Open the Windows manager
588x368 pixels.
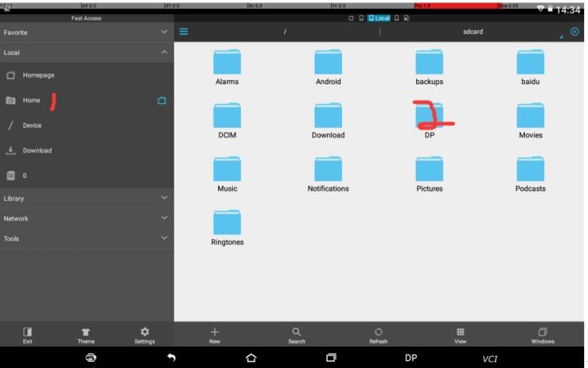tap(543, 335)
